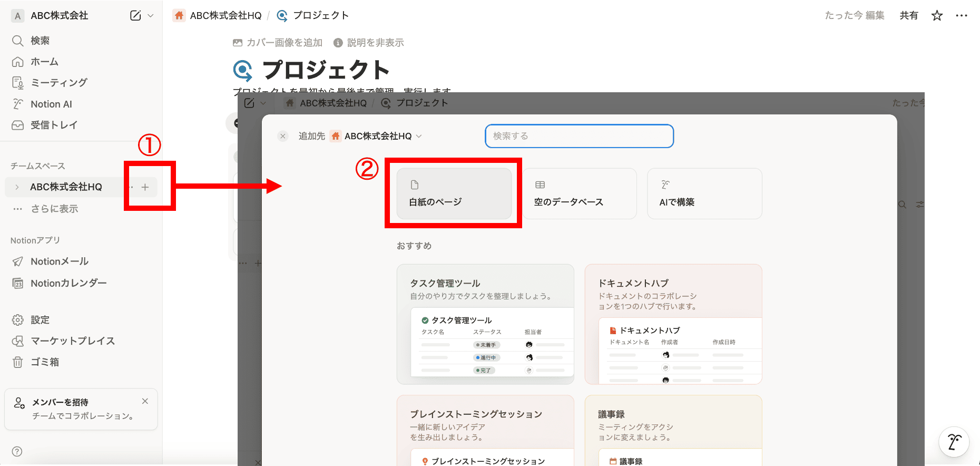Select 空のデータベース card

(x=579, y=193)
